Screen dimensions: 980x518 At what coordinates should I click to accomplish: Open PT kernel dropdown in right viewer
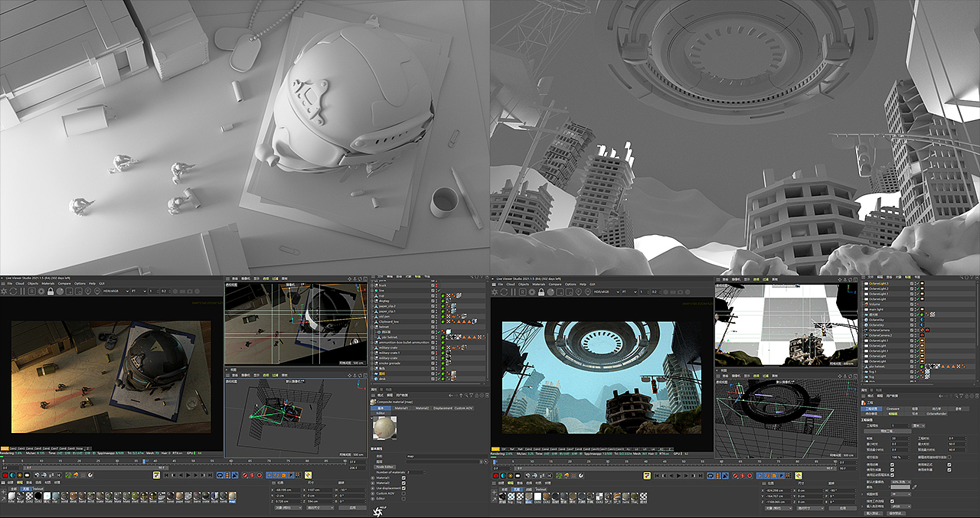[629, 292]
